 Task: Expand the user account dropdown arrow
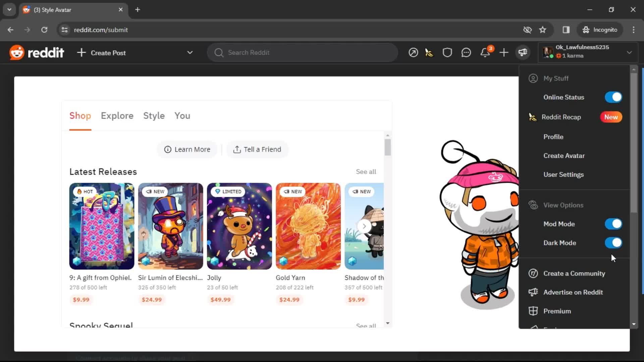tap(630, 53)
